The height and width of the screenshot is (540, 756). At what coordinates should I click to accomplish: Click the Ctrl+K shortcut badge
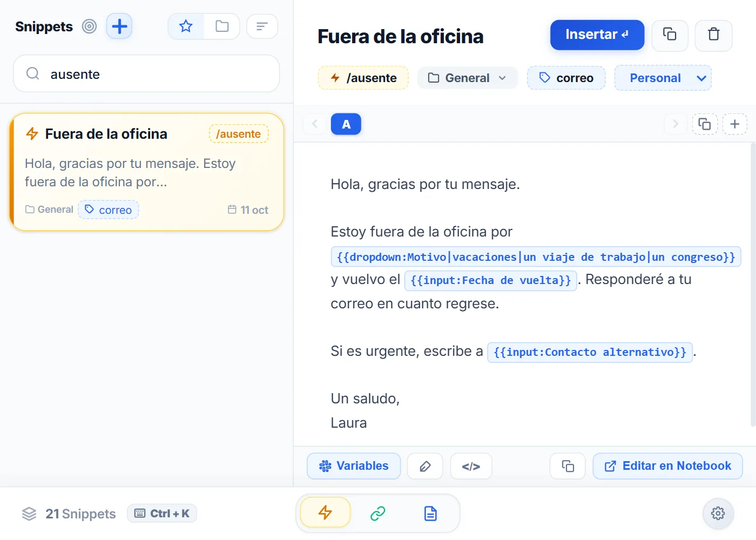coord(162,514)
